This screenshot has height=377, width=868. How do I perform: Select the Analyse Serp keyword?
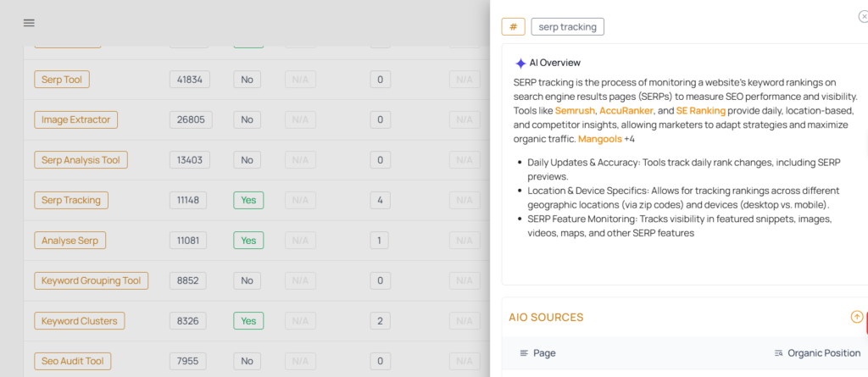click(70, 241)
